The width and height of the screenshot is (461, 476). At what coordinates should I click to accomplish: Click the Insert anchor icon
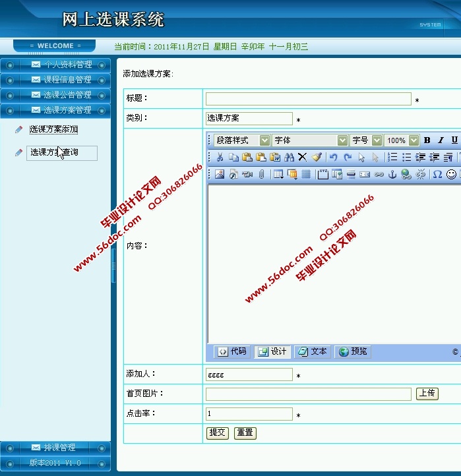[x=392, y=174]
